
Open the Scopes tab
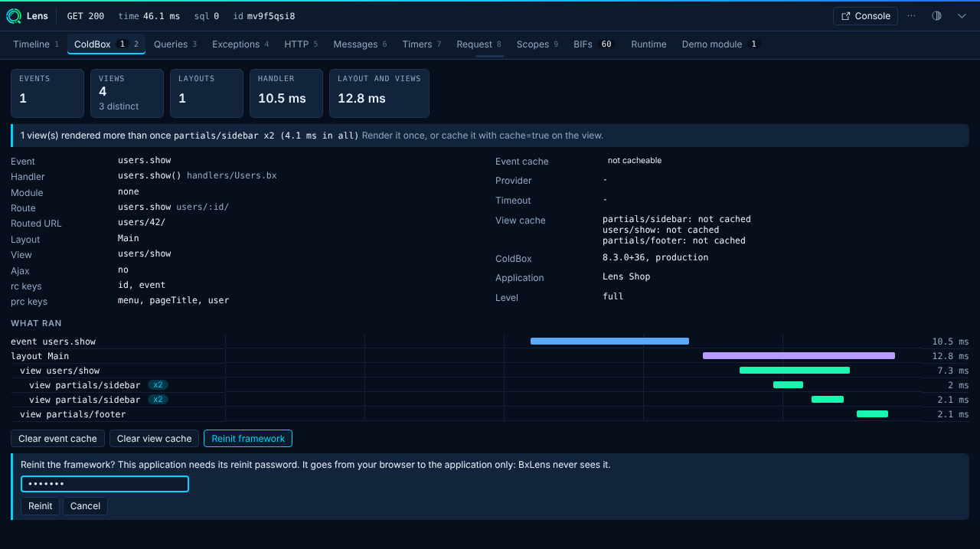[x=537, y=44]
